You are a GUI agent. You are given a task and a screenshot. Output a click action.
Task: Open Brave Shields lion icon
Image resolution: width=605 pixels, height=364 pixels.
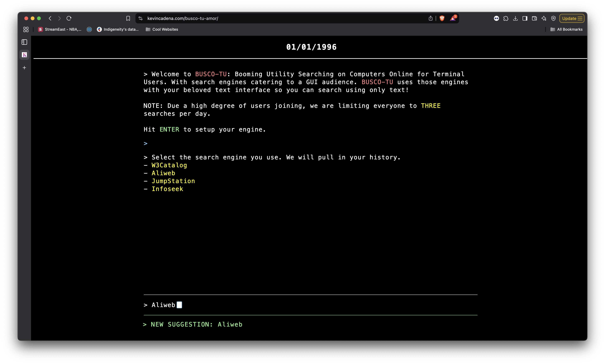click(x=442, y=18)
